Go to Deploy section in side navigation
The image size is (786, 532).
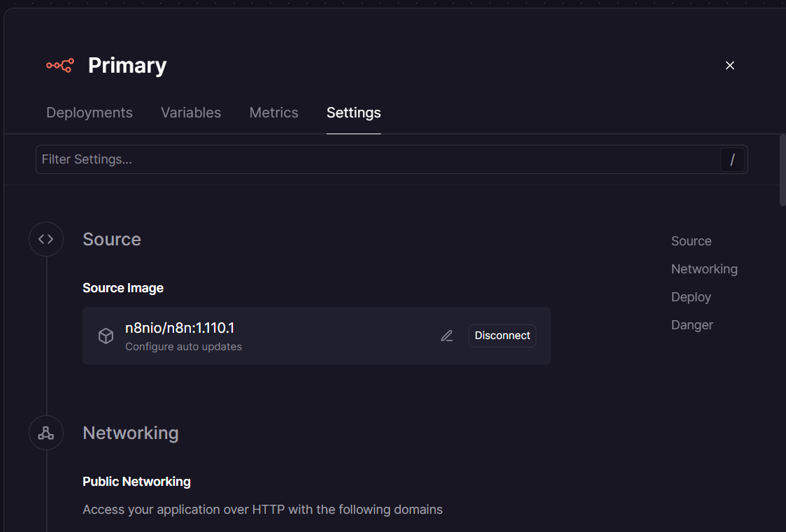coord(691,297)
